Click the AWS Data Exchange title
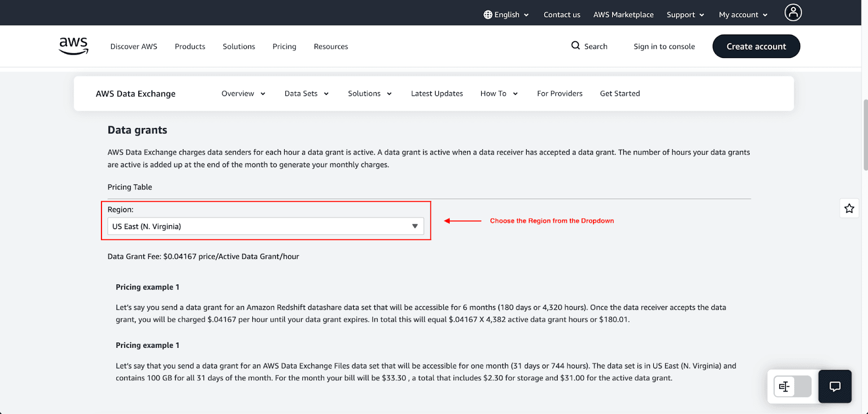Screen dimensions: 868x414 (x=136, y=93)
